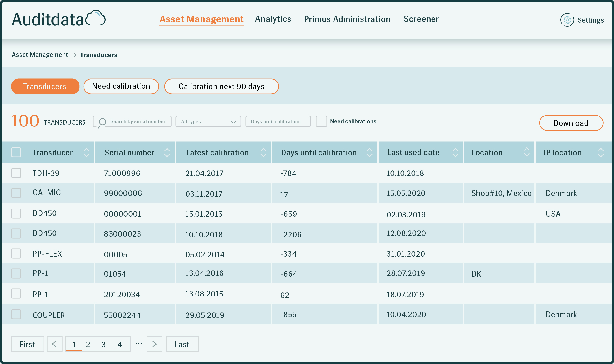This screenshot has width=614, height=364.
Task: Click the Days until calibration filter field
Action: [x=278, y=121]
